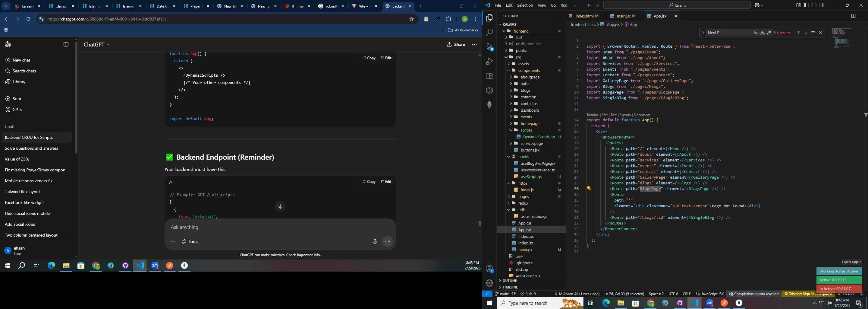Open DynamicScripts.jsx in the Explorer

[x=539, y=137]
